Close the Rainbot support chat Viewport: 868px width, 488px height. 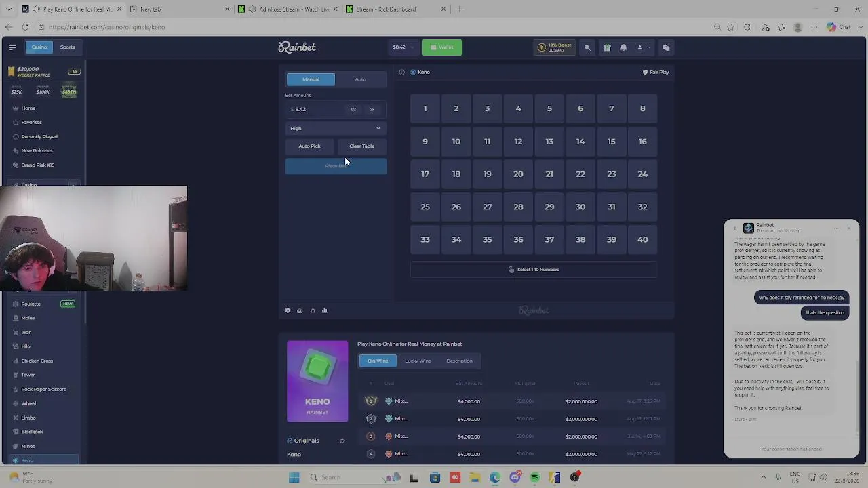click(x=848, y=228)
